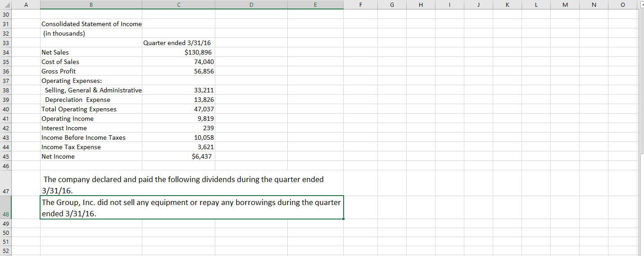The width and height of the screenshot is (644, 256).
Task: Click 'Income Before Income Taxes' cell
Action: coord(91,137)
